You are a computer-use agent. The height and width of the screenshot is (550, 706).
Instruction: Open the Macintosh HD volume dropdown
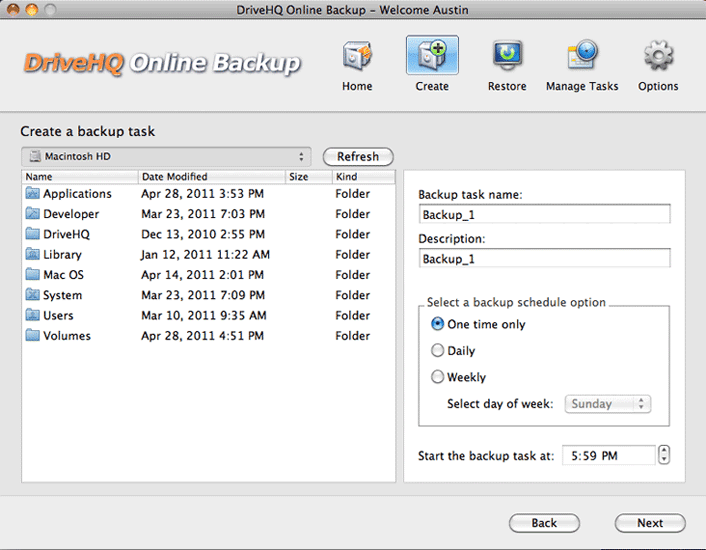pos(167,157)
